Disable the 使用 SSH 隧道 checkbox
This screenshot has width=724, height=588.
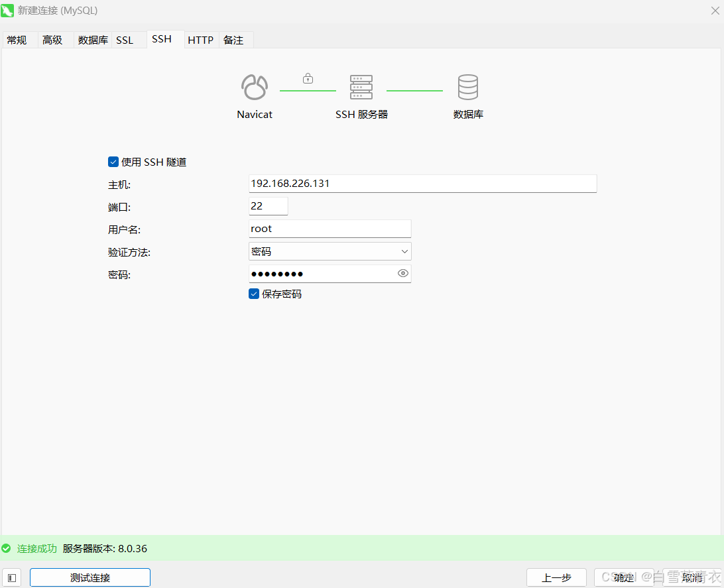point(113,162)
